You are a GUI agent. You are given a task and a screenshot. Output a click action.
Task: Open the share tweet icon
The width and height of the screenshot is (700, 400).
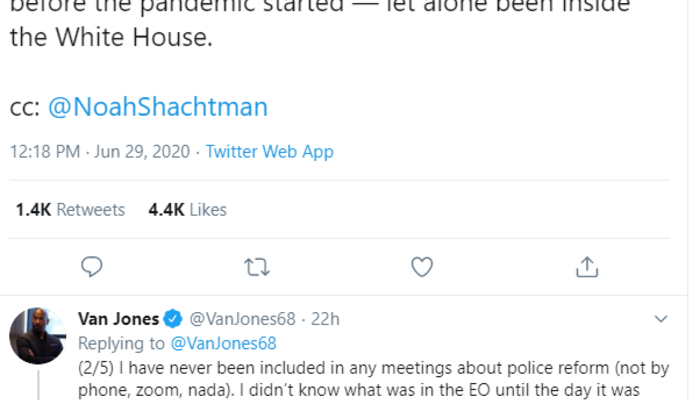coord(588,265)
